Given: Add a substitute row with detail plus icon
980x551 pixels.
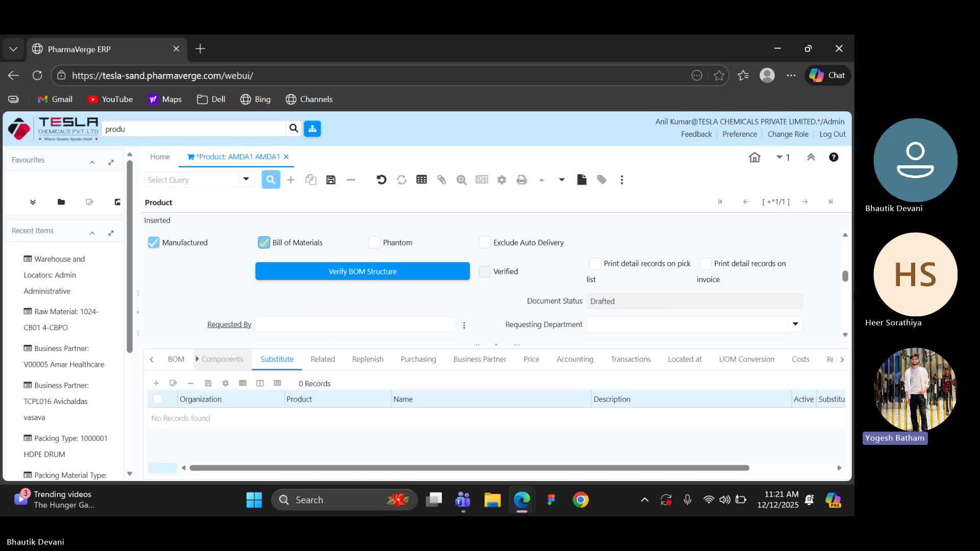Looking at the screenshot, I should pyautogui.click(x=156, y=383).
